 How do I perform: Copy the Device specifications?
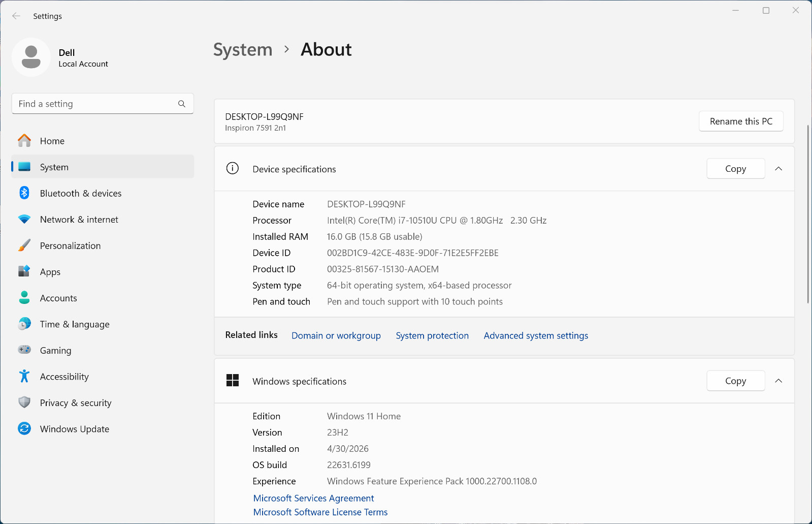click(x=736, y=169)
